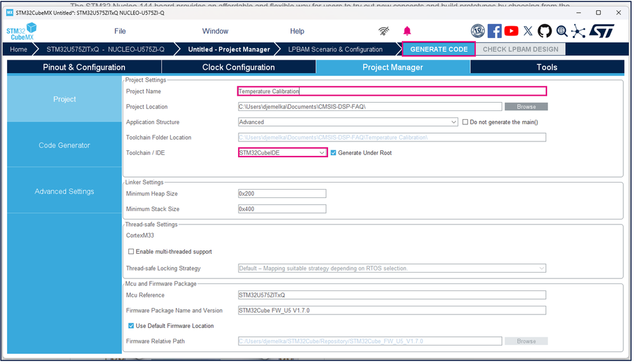
Task: Open the Toolchain / IDE dropdown
Action: point(282,153)
